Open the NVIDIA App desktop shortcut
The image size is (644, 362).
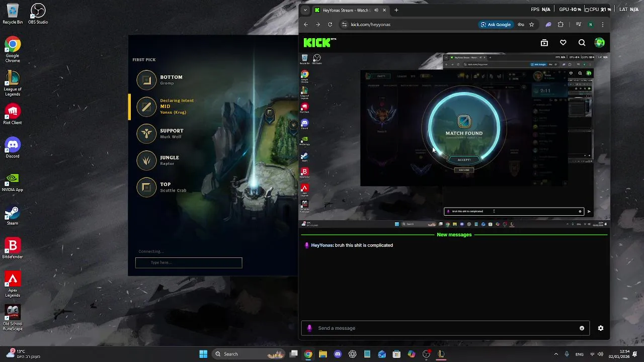pos(13,182)
